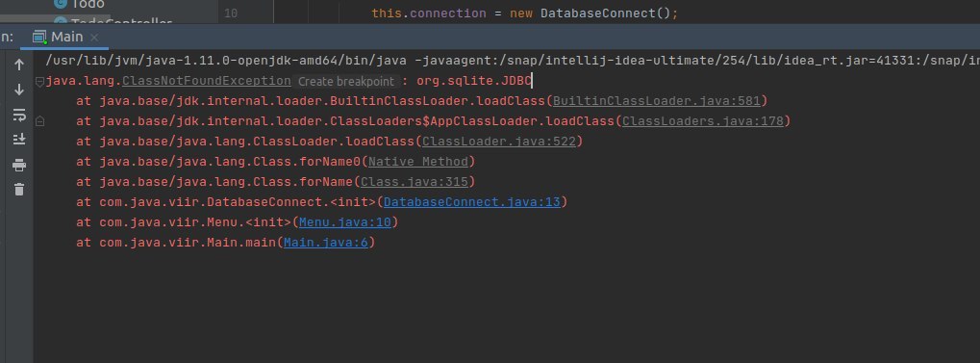Click the Scroll to End icon
The height and width of the screenshot is (363, 980).
click(x=18, y=139)
